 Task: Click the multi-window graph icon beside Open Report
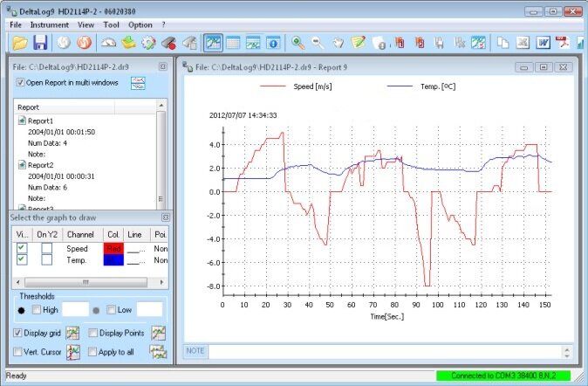tap(138, 83)
